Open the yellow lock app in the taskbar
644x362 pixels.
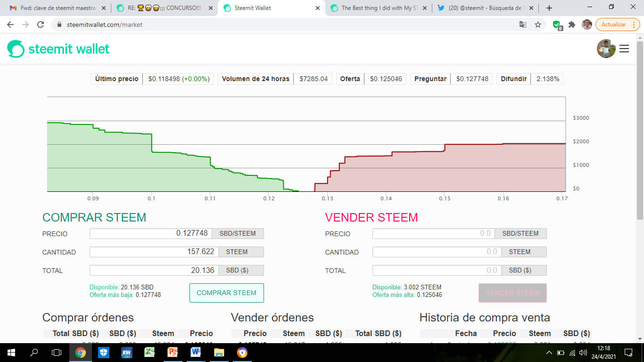[242, 352]
